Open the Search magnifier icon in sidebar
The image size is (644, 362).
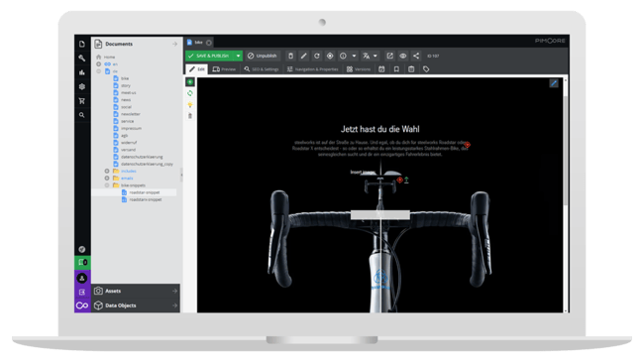coord(81,115)
